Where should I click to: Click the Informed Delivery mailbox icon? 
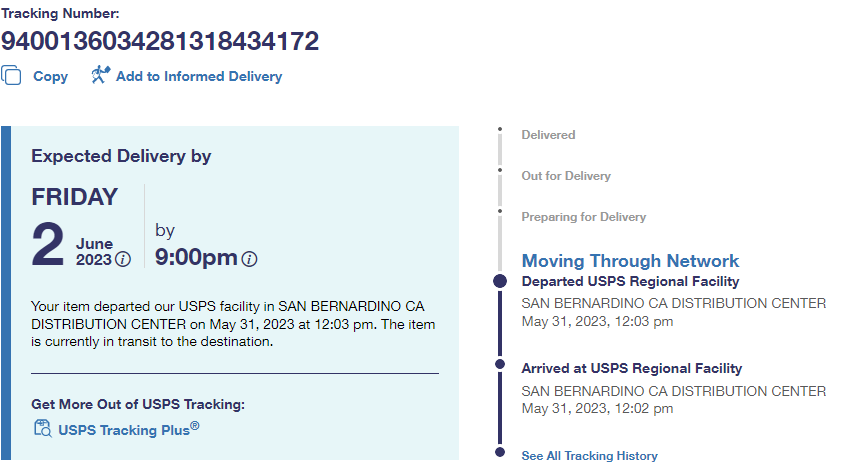[100, 75]
